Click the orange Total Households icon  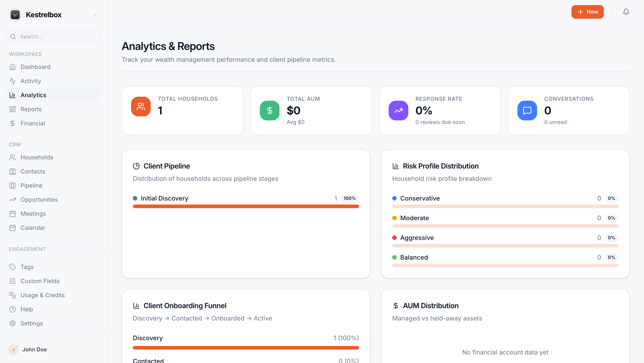[x=141, y=107]
